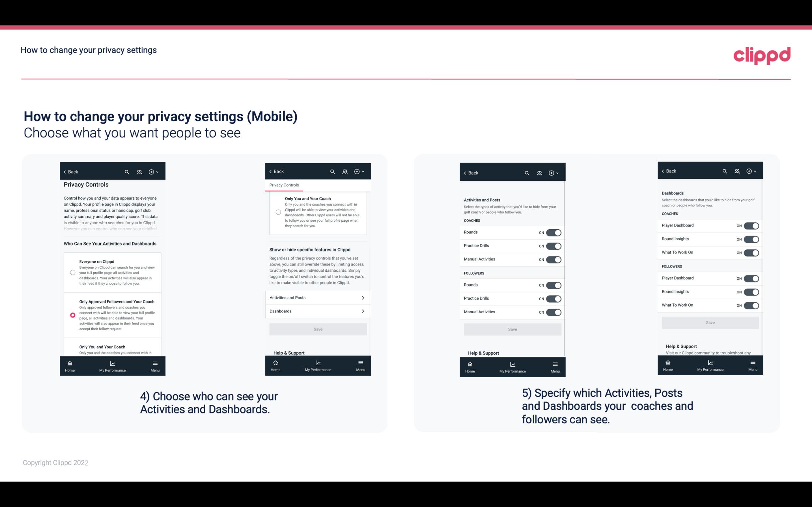Click Save button on Dashboards screen

click(x=710, y=323)
